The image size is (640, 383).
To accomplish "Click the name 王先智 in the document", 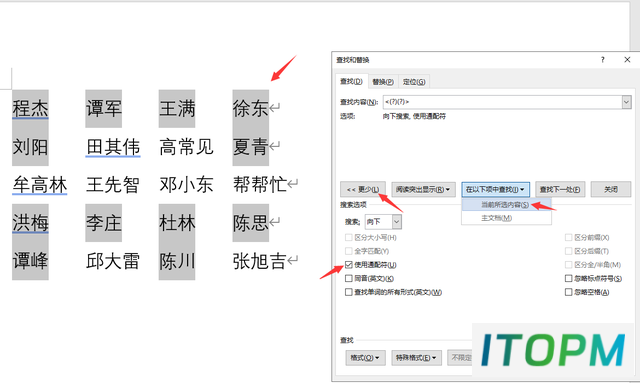I will pyautogui.click(x=113, y=185).
